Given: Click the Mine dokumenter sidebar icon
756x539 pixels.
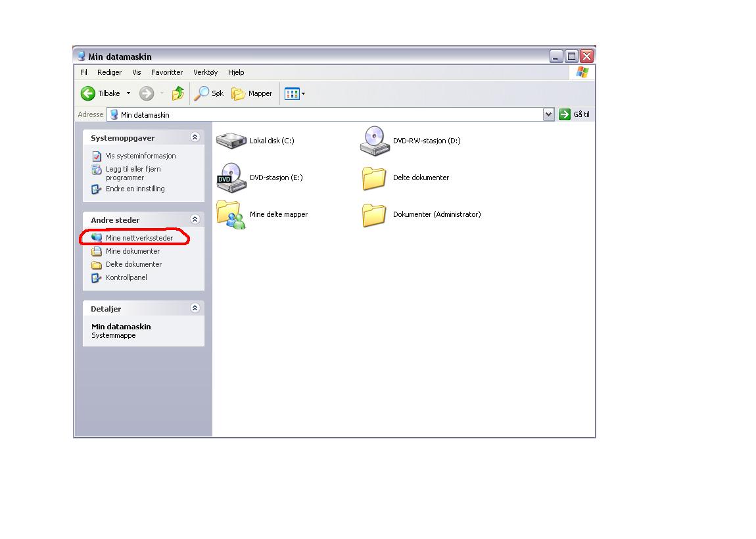Looking at the screenshot, I should pos(97,251).
